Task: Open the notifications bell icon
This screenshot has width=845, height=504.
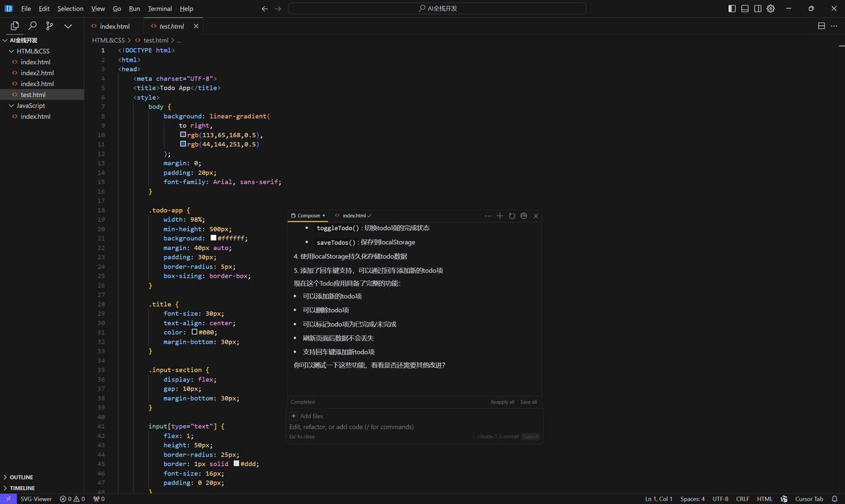Action: coord(834,499)
